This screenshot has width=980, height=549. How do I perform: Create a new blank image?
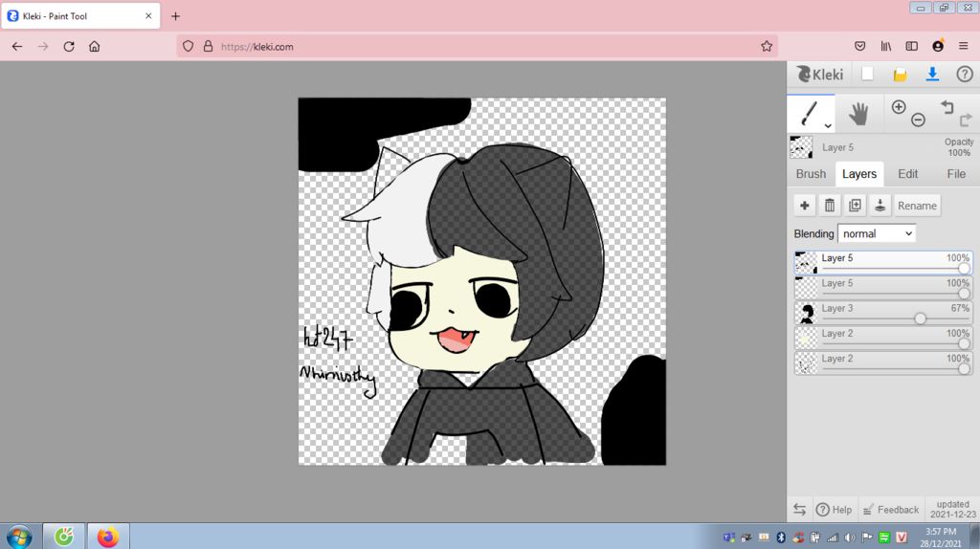pyautogui.click(x=867, y=74)
